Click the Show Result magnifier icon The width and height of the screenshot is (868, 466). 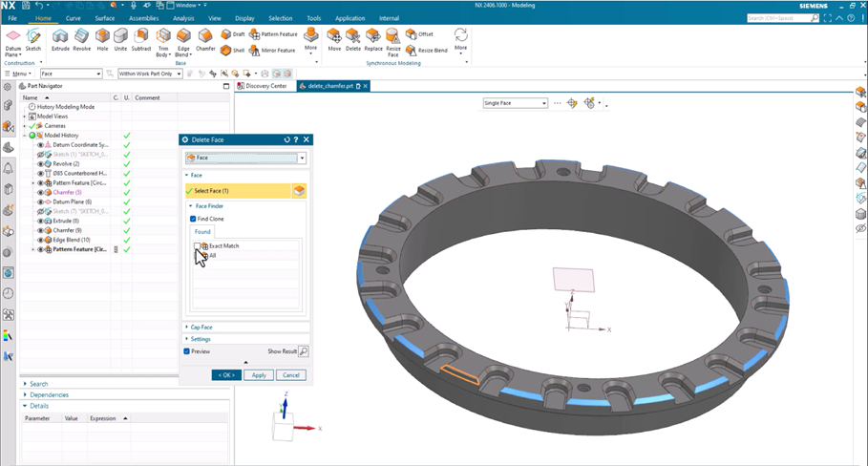click(304, 350)
